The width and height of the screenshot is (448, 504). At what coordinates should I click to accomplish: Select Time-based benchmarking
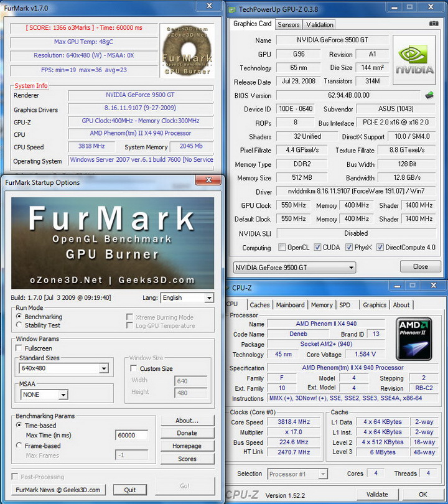pyautogui.click(x=19, y=425)
